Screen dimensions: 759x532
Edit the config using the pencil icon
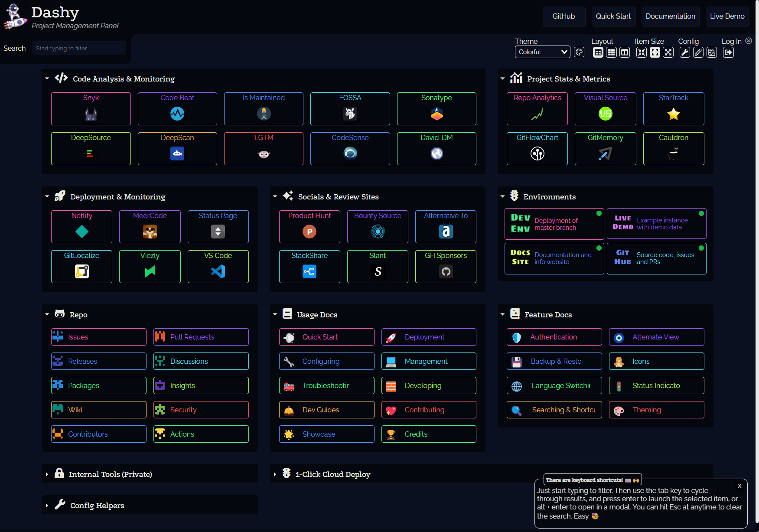coord(698,52)
